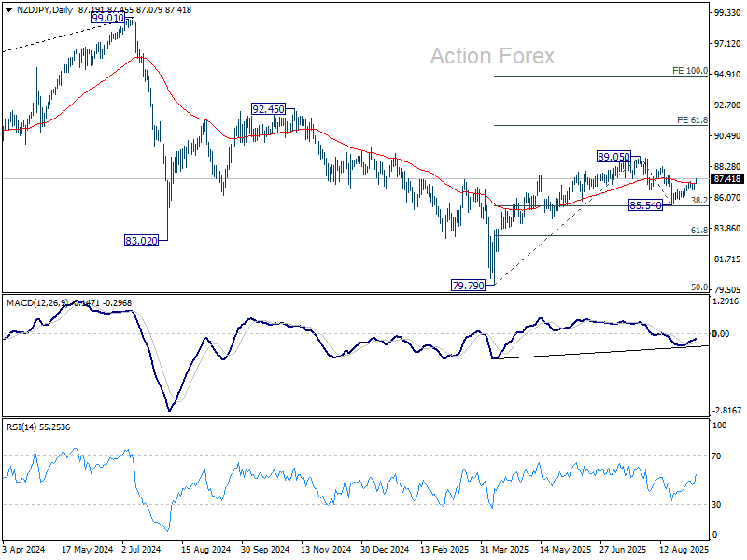Click the 99.330 price axis value
Image resolution: width=747 pixels, height=560 pixels.
tap(727, 13)
